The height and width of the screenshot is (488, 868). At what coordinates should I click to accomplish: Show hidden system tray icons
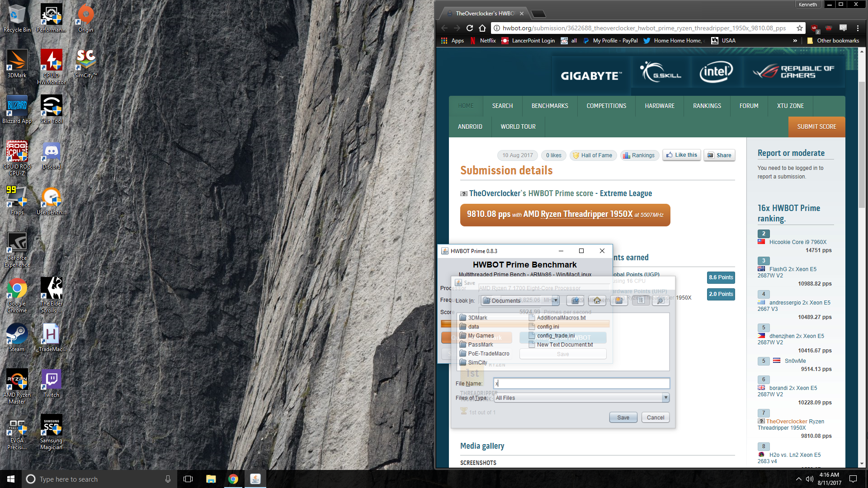click(x=798, y=479)
